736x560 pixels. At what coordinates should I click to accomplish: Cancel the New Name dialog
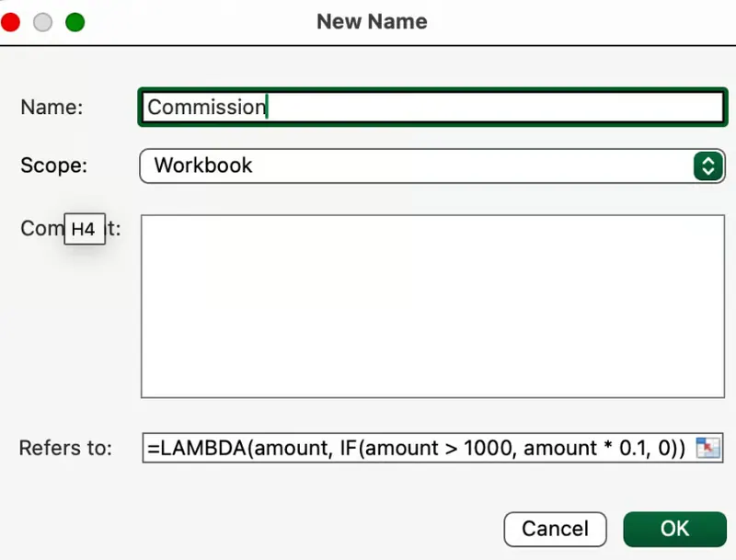tap(555, 529)
